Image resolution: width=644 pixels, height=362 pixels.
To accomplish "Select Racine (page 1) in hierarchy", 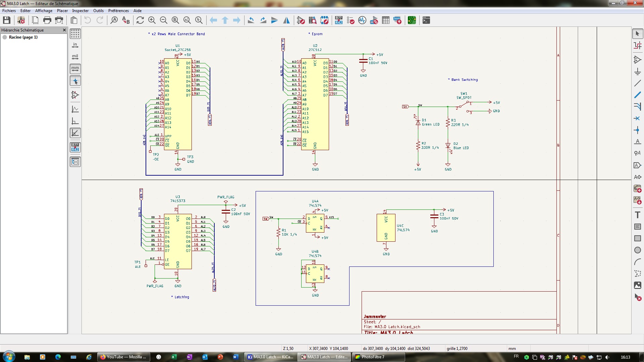I will (23, 37).
